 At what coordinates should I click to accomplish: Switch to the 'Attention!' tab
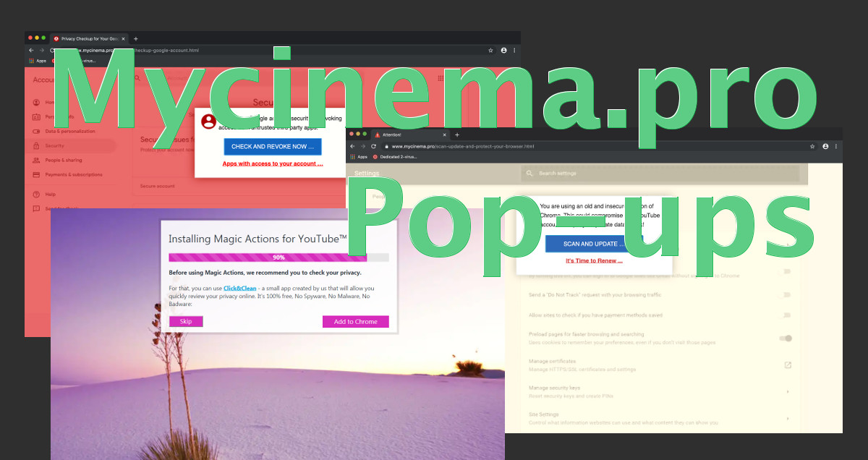tap(394, 135)
